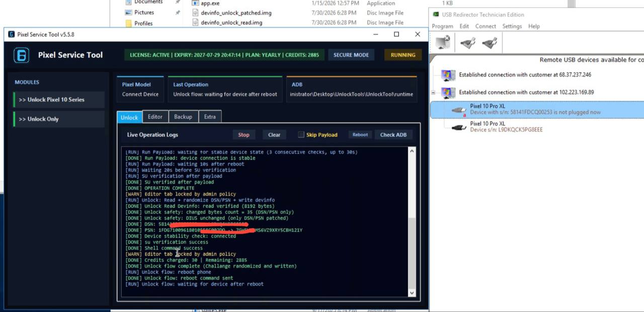Select Profiles in Explorer sidebar
Screen dimensions: 644x312
pos(143,23)
